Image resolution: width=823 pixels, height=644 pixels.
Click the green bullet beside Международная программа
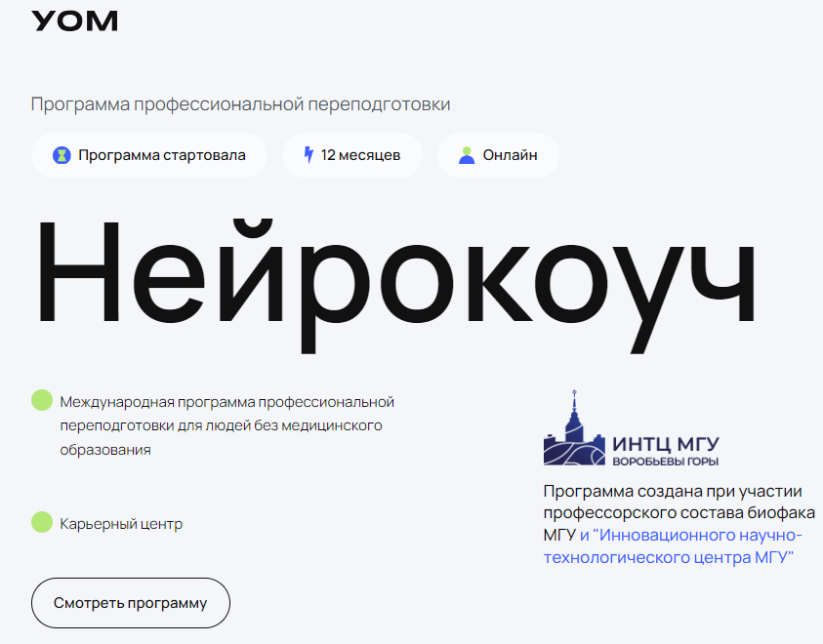(x=41, y=401)
